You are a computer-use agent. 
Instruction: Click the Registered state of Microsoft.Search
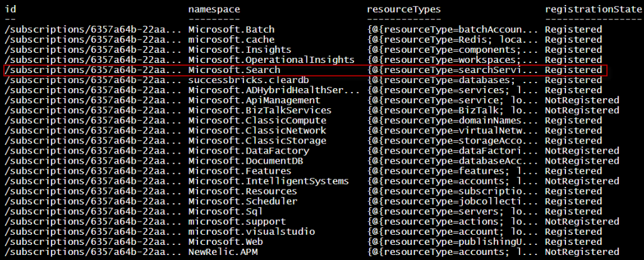click(x=573, y=70)
